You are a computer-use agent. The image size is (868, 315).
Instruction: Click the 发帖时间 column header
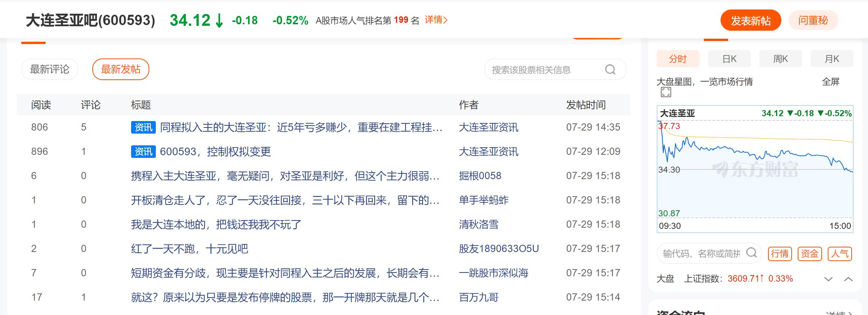point(586,105)
